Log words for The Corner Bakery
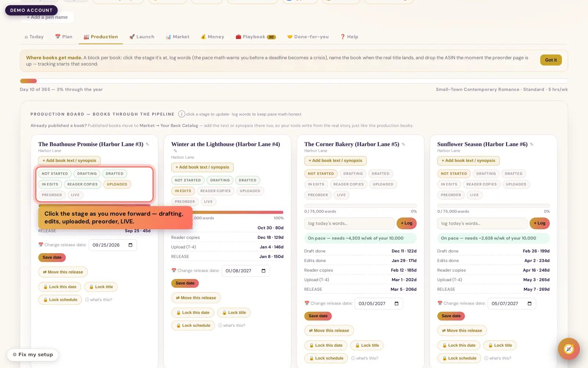 pos(406,223)
